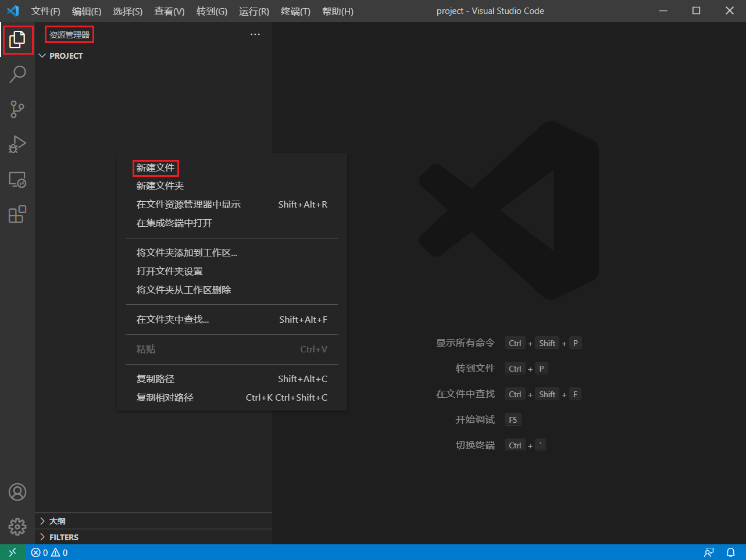Select 在集成终端中打开 menu entry
The height and width of the screenshot is (560, 746).
[232, 223]
